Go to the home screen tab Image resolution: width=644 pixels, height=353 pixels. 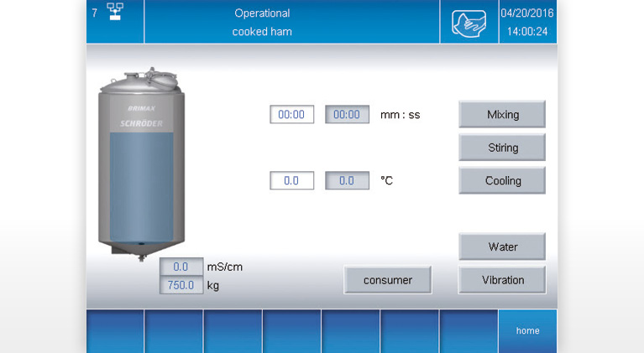527,330
